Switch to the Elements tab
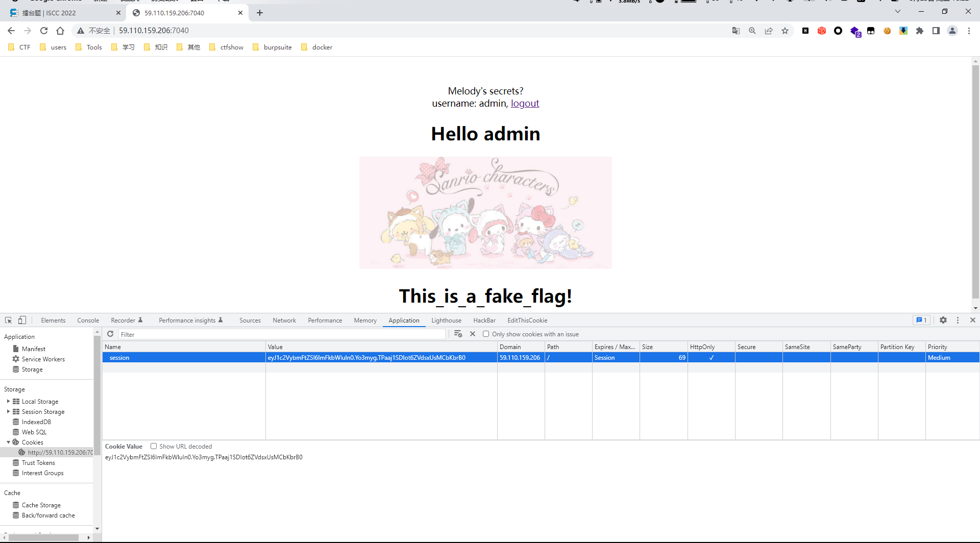The width and height of the screenshot is (980, 543). pyautogui.click(x=53, y=320)
